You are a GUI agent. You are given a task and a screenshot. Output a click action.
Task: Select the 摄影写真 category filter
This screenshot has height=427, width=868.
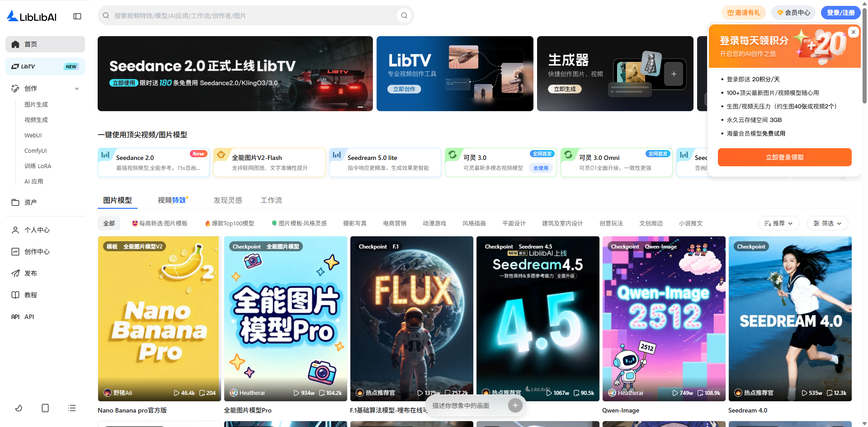[355, 223]
